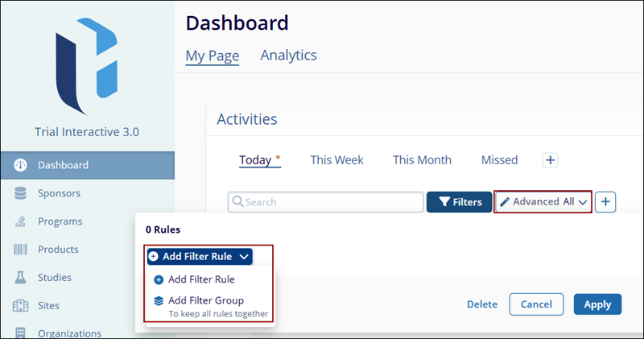Click the Delete link
The image size is (644, 339).
(482, 304)
